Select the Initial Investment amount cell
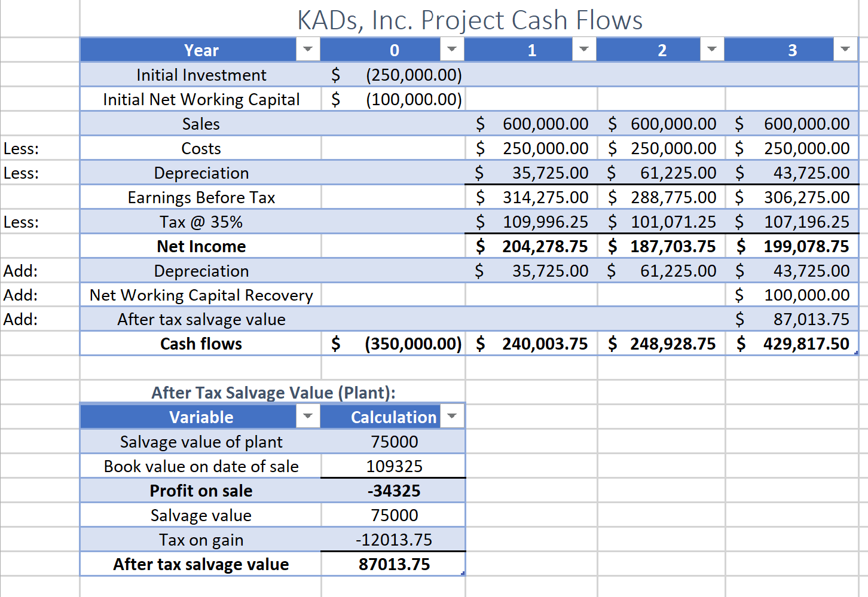The width and height of the screenshot is (868, 597). tap(392, 75)
